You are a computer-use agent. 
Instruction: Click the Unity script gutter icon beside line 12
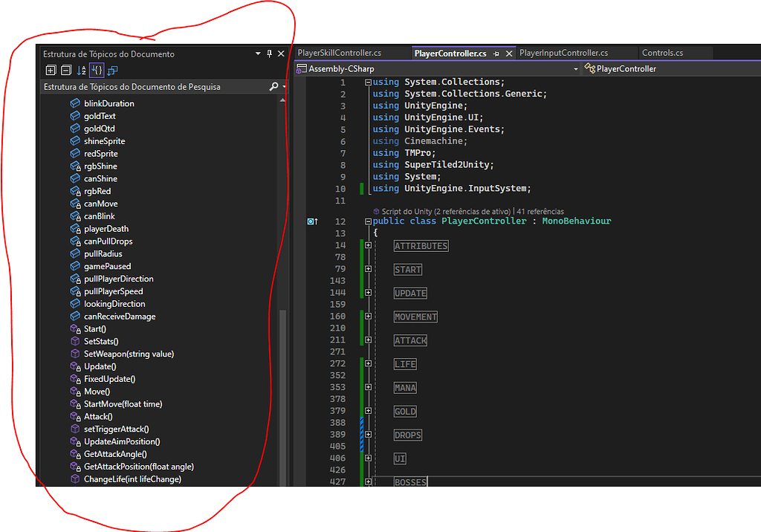pos(310,221)
